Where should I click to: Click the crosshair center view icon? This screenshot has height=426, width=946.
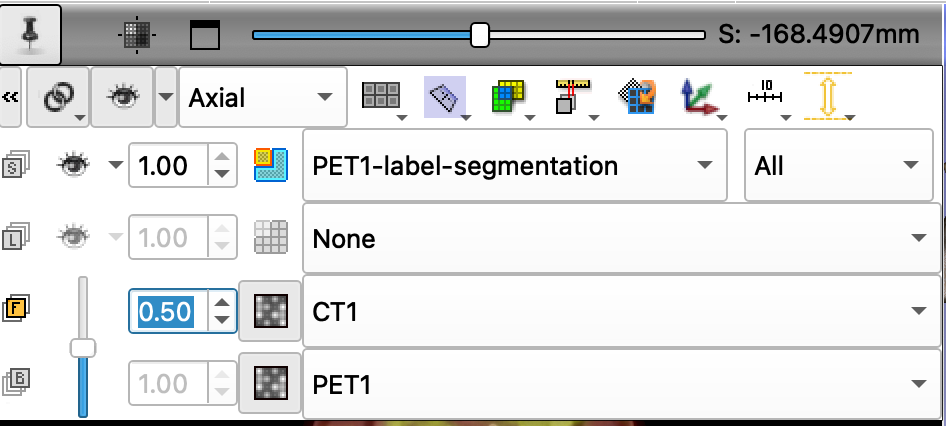pos(137,36)
